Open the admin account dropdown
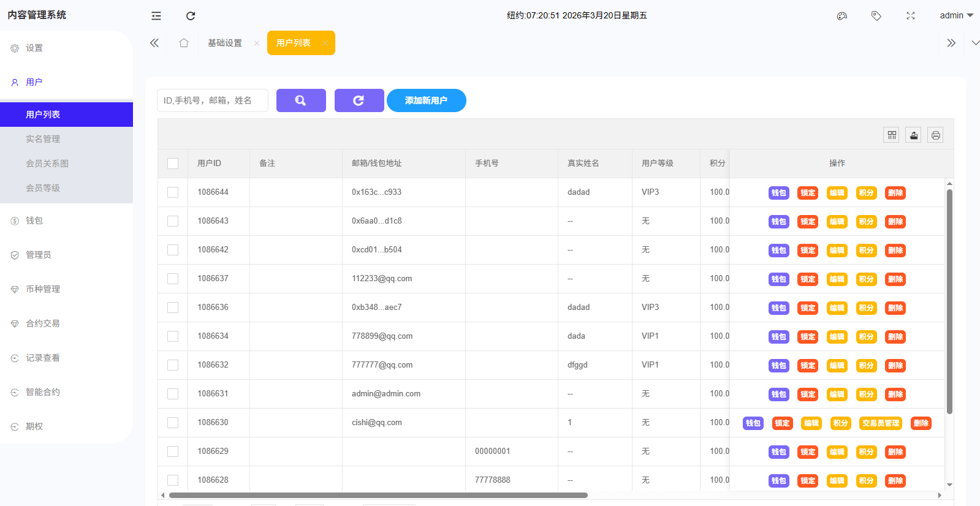Image resolution: width=980 pixels, height=506 pixels. [x=956, y=16]
